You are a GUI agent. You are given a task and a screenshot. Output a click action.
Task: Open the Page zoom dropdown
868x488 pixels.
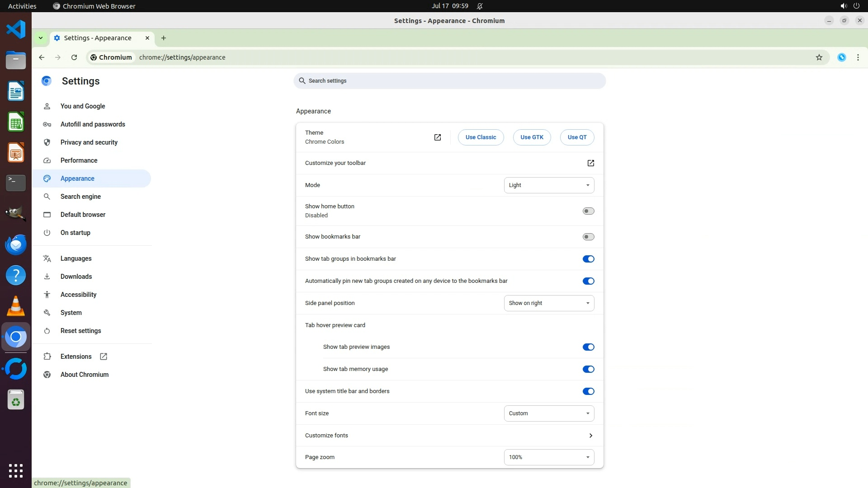tap(549, 457)
